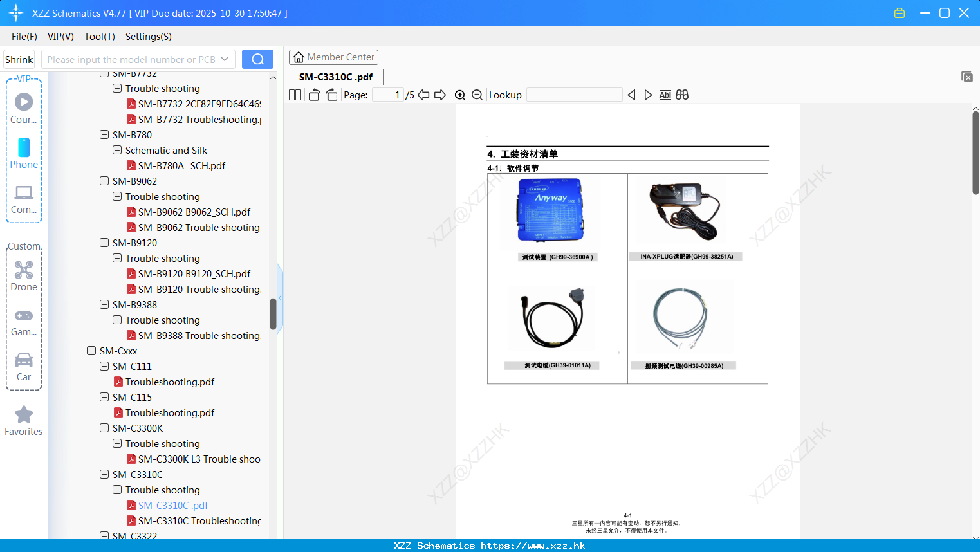Collapse the SM-B9120 node
Image resolution: width=980 pixels, height=552 pixels.
[104, 243]
